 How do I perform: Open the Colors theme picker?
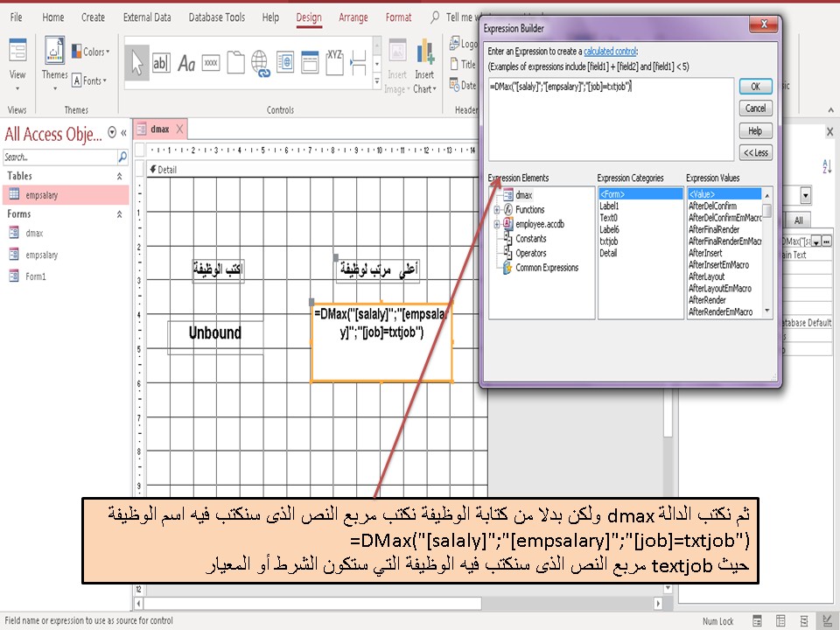click(x=92, y=51)
